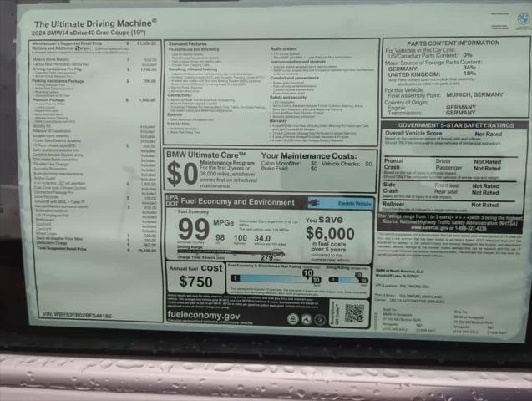Image resolution: width=532 pixels, height=401 pixels.
Task: Click the 'Audio system' section heading
Action: coord(283,48)
